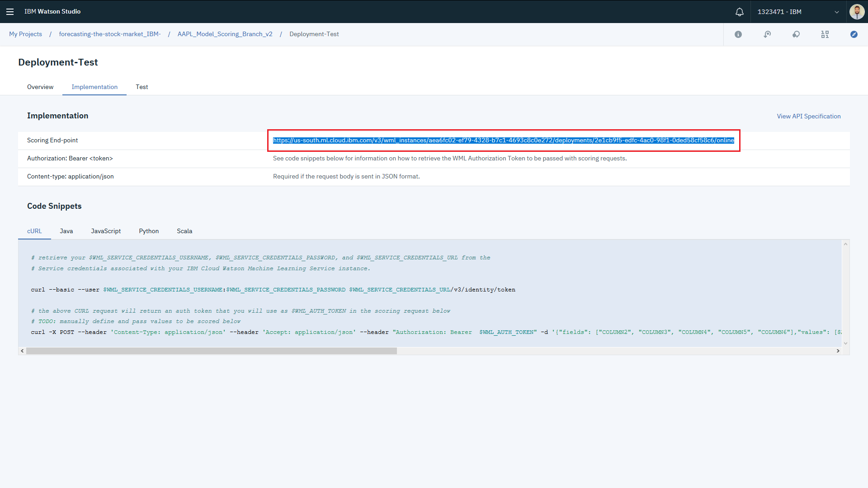Go to My Projects breadcrumb
The image size is (868, 488).
pyautogui.click(x=25, y=34)
